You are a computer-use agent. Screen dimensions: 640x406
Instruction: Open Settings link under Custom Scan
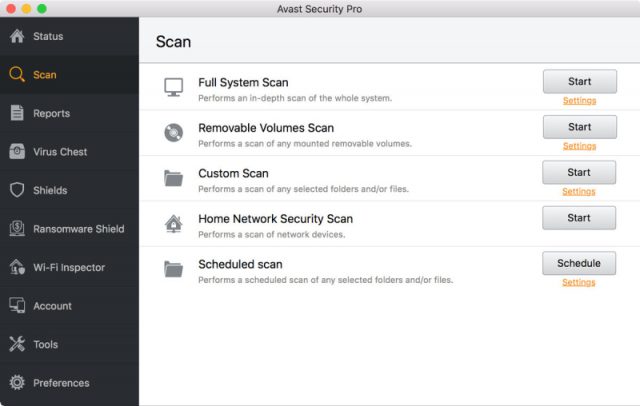579,192
